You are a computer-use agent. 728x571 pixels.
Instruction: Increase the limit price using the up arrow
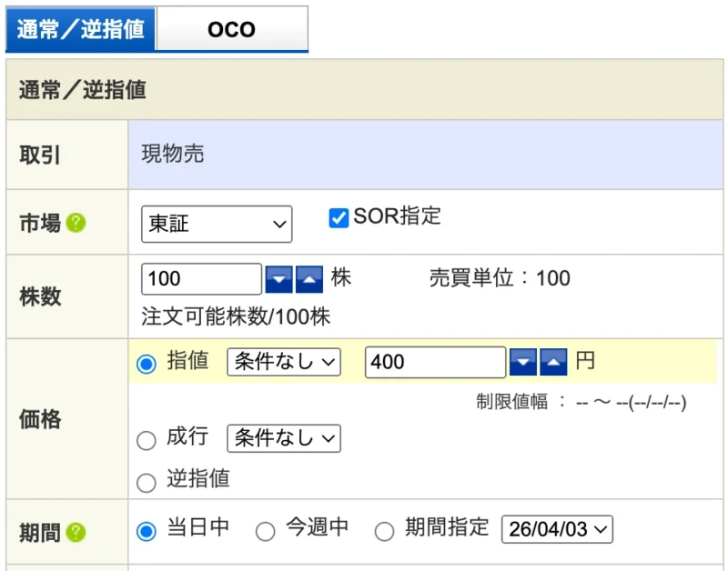coord(551,362)
